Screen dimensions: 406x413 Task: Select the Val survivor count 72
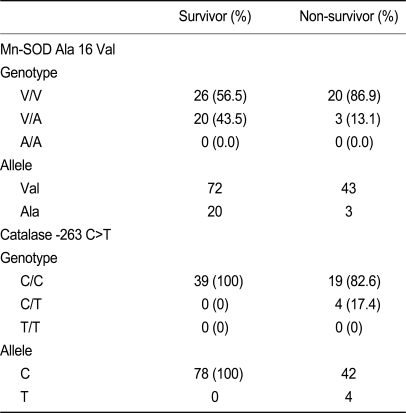coord(215,188)
